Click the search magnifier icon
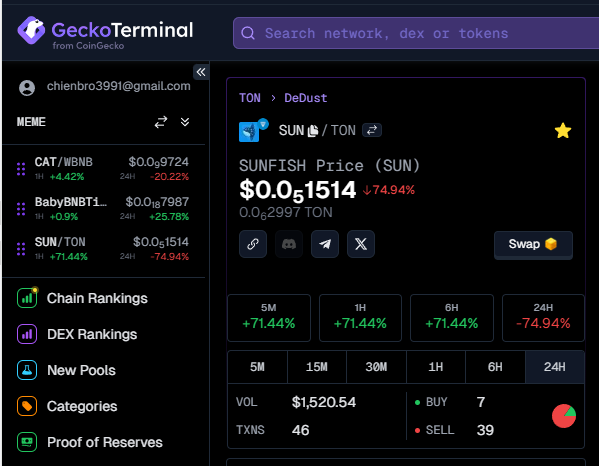The width and height of the screenshot is (599, 466). pyautogui.click(x=248, y=33)
